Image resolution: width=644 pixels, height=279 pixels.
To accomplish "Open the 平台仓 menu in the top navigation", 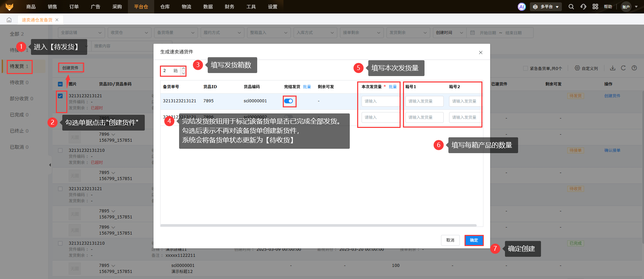I will coord(141,7).
